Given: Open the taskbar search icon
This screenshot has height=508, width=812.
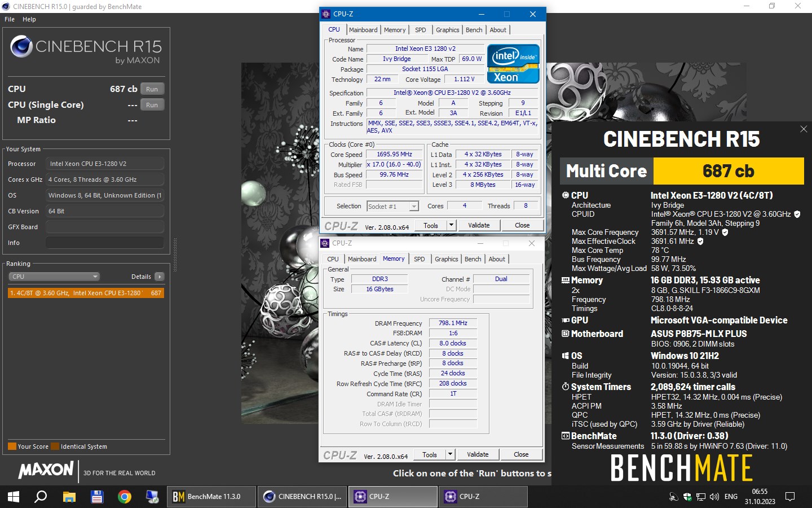Looking at the screenshot, I should point(41,497).
